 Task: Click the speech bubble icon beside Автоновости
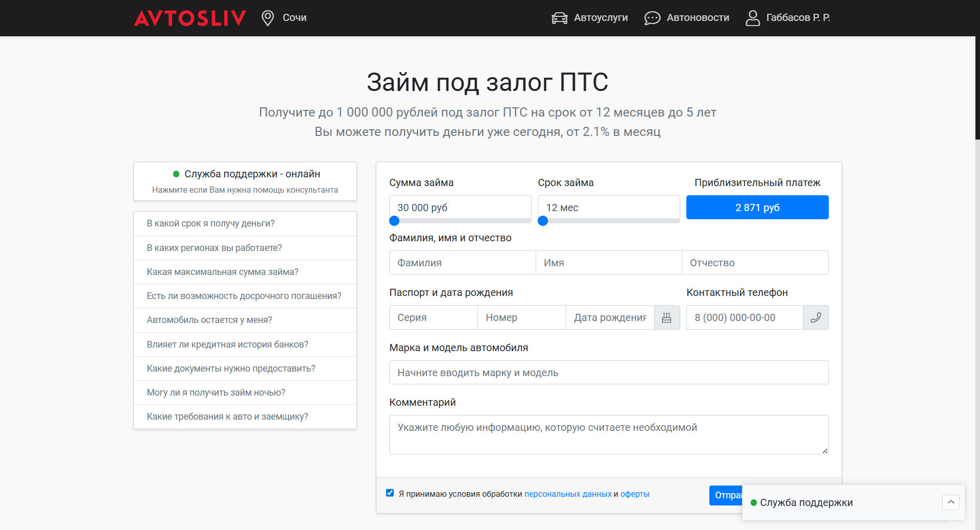point(651,17)
